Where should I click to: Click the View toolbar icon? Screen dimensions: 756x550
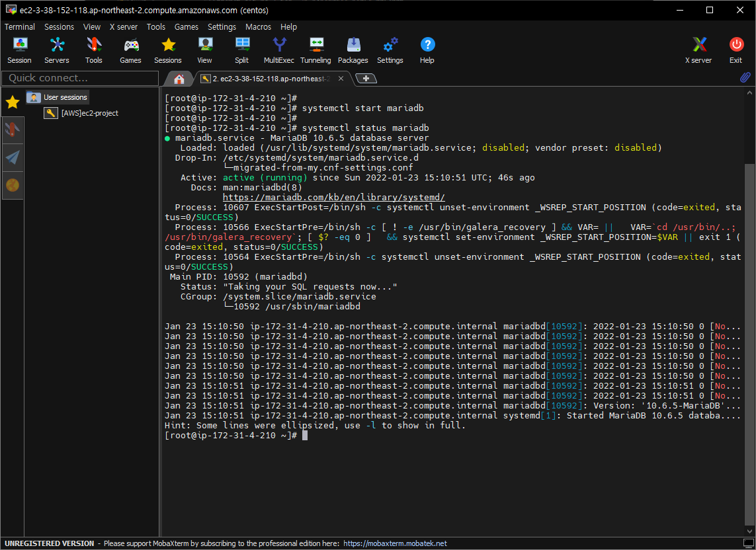tap(205, 50)
